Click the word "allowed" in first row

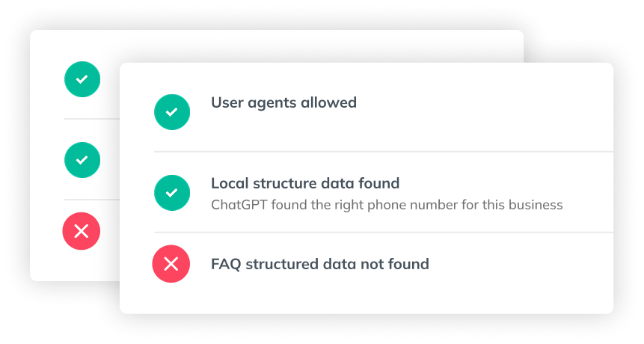(x=328, y=102)
